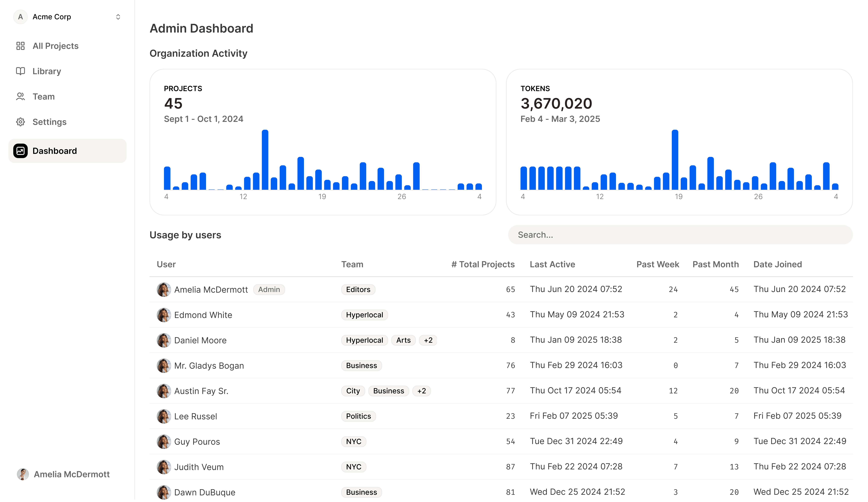Screen dimensions: 868x502
Task: Click the tallest bar in Projects chart
Action: coord(265,160)
